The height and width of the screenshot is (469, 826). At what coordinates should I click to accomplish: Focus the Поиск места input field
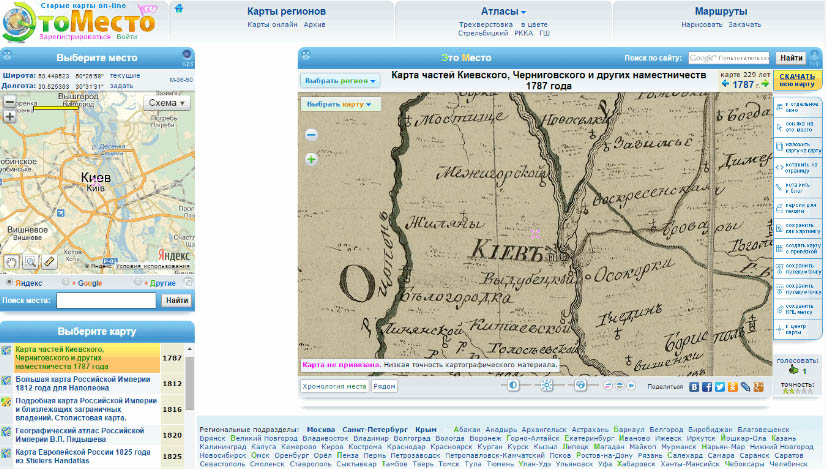point(106,300)
